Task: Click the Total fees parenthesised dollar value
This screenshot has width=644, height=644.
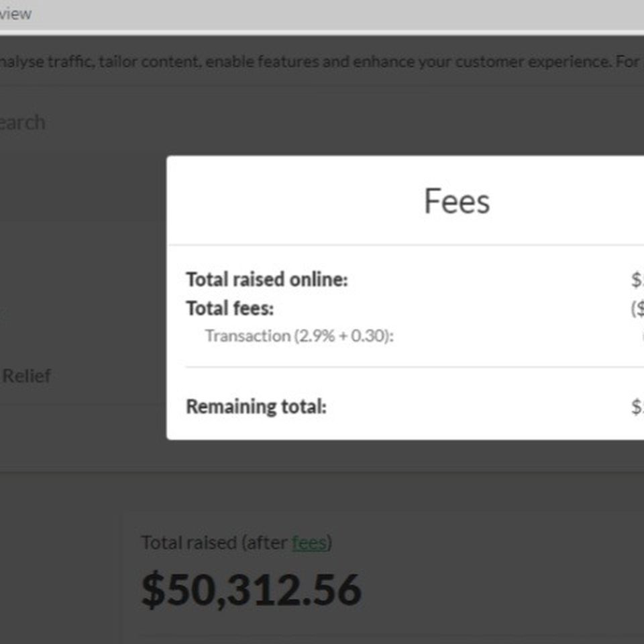Action: (637, 309)
